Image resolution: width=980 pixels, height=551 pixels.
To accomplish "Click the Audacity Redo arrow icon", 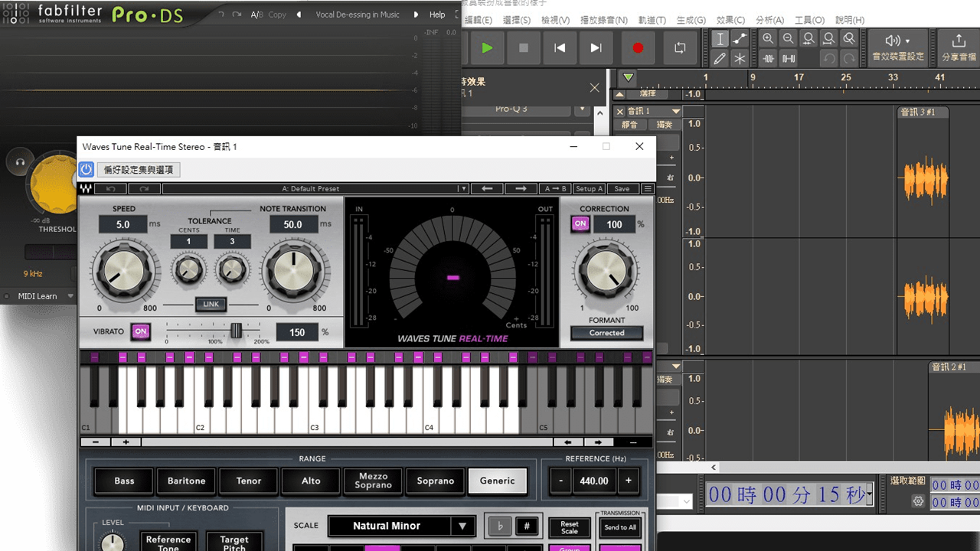I will [x=848, y=58].
